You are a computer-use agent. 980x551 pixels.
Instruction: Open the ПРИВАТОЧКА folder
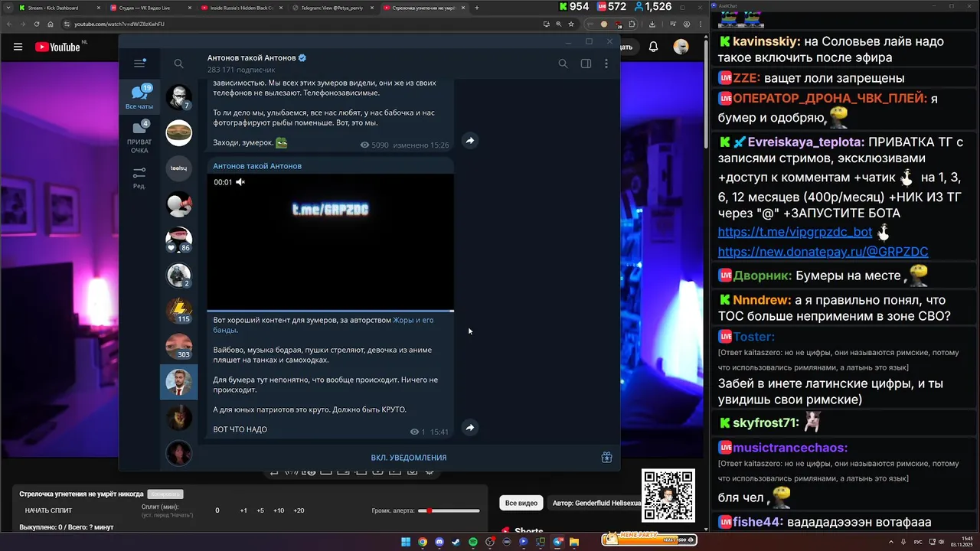[139, 136]
